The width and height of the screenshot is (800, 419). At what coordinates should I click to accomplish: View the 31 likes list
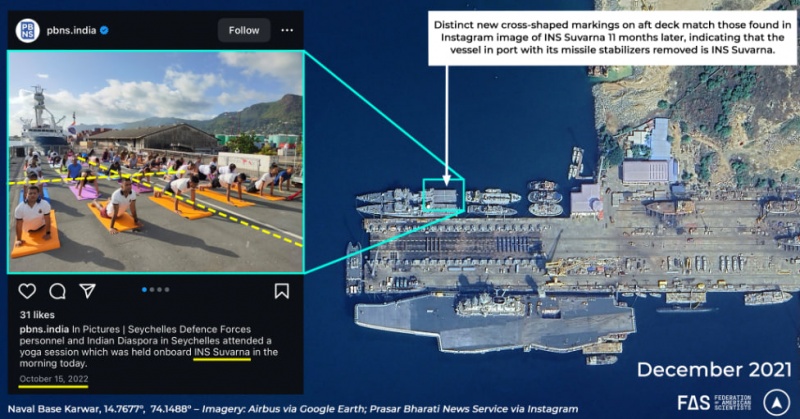point(37,314)
